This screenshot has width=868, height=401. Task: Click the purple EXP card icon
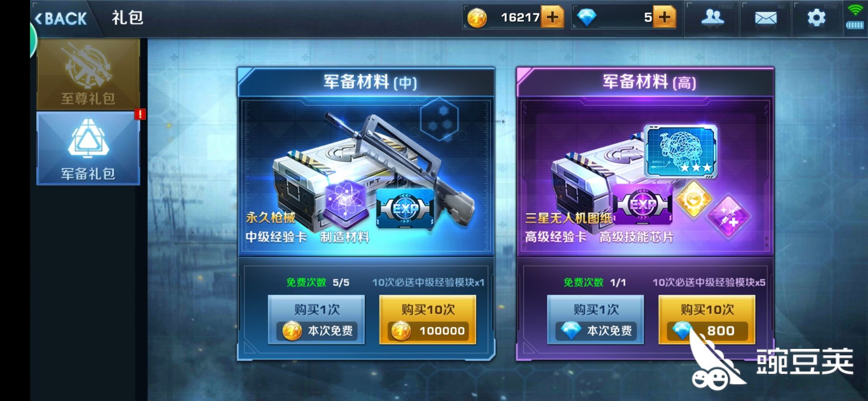(642, 205)
